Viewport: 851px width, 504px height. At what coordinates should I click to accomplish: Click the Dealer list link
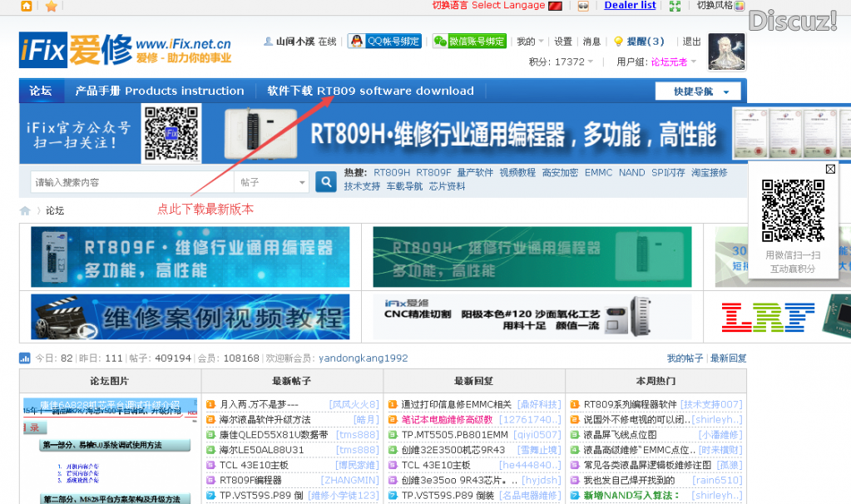point(630,6)
